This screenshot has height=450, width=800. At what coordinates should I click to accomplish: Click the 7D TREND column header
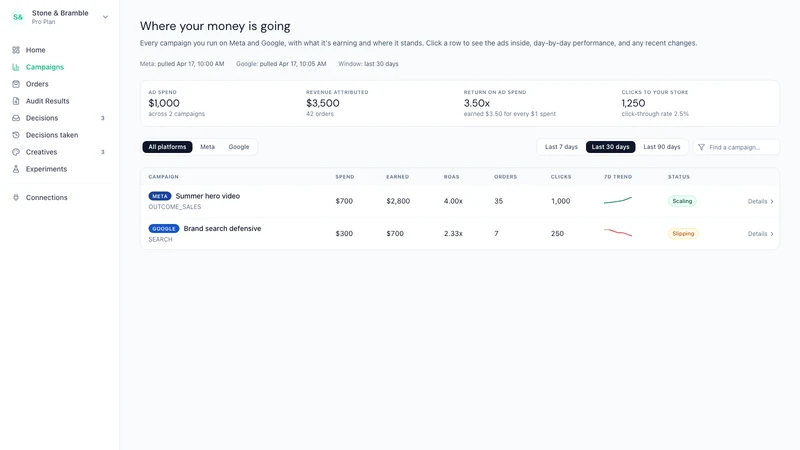pyautogui.click(x=618, y=177)
